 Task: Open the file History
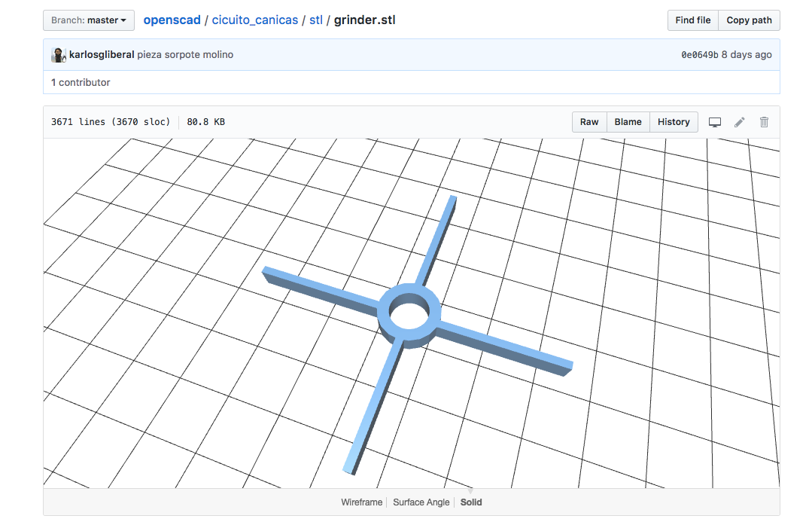(x=674, y=122)
